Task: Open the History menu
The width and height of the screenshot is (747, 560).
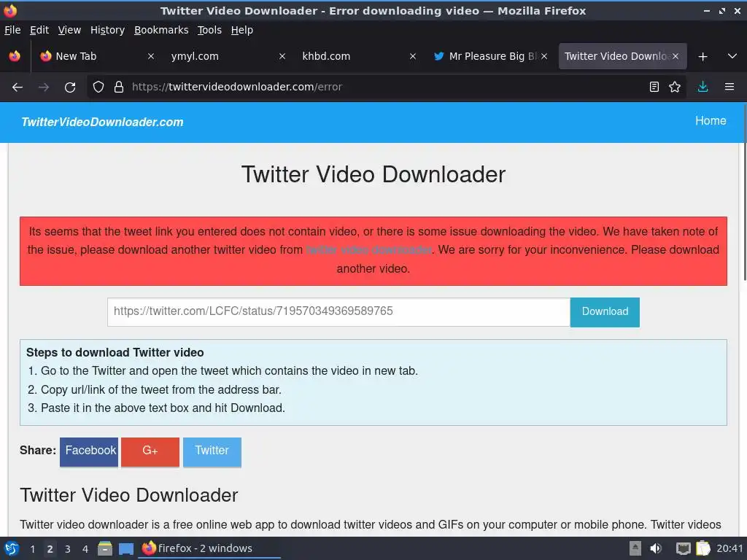Action: [107, 30]
